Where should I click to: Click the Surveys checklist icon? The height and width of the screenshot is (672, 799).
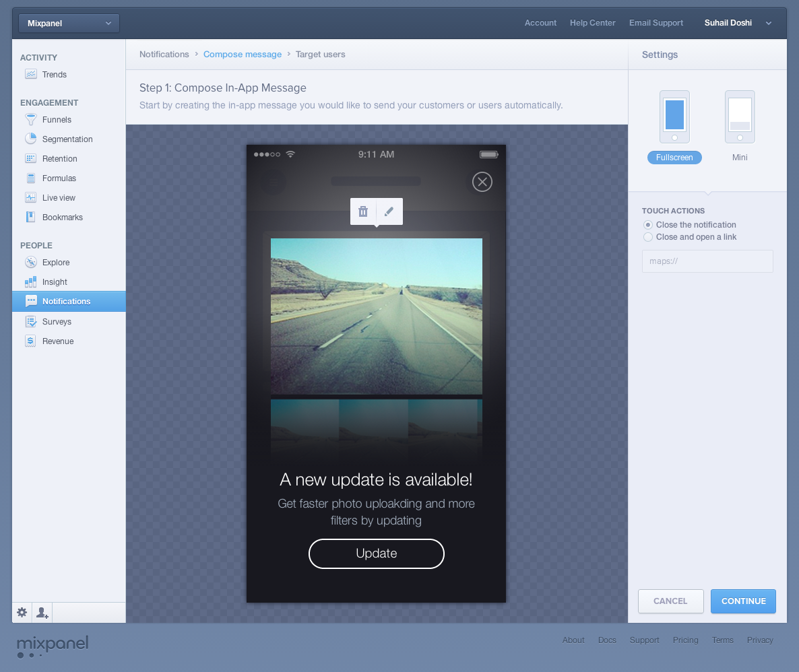(31, 321)
